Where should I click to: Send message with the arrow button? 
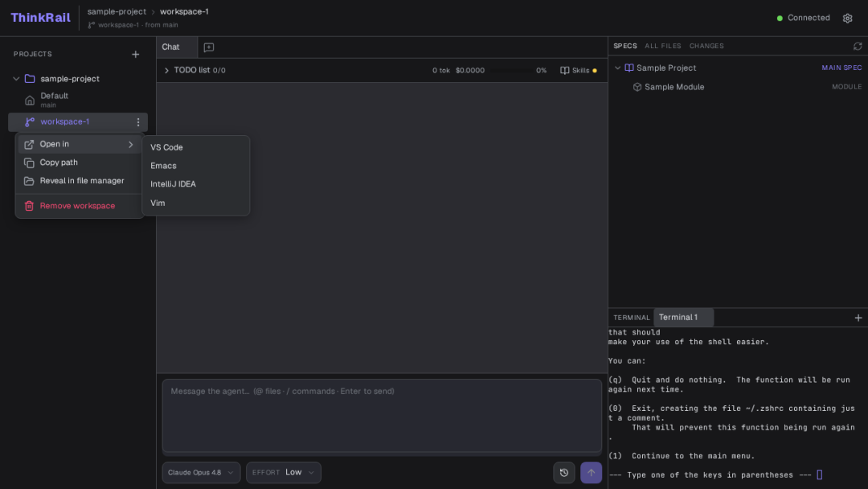click(591, 472)
